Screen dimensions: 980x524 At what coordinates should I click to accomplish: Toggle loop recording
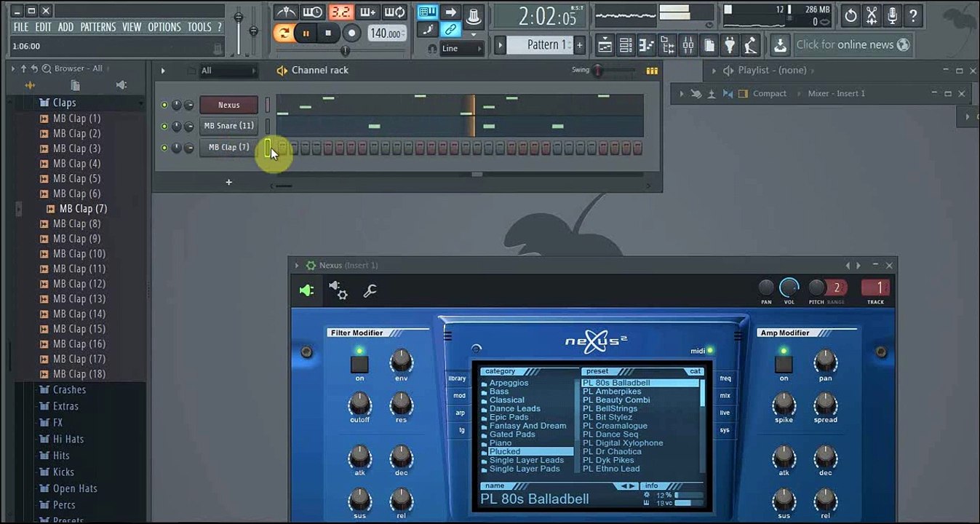[x=395, y=12]
